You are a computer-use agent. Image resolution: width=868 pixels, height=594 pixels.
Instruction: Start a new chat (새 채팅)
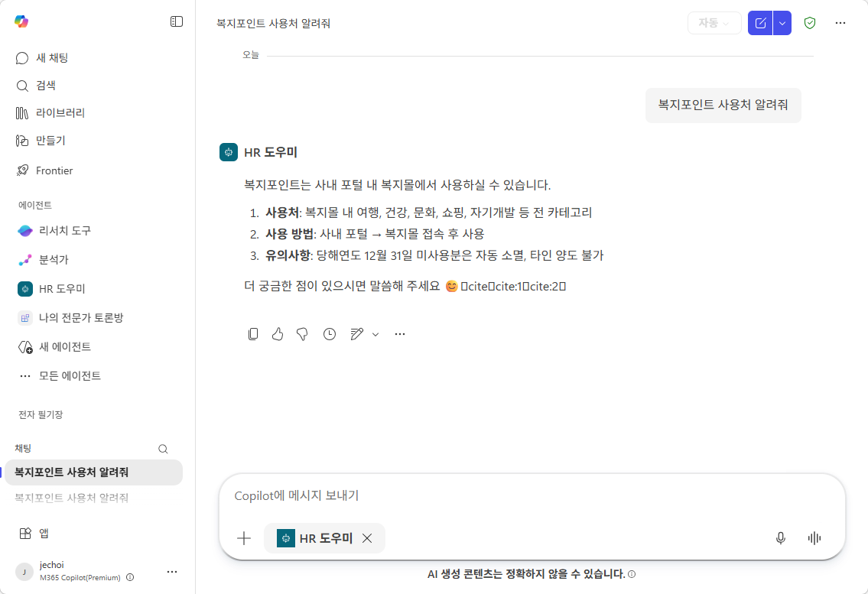(42, 57)
